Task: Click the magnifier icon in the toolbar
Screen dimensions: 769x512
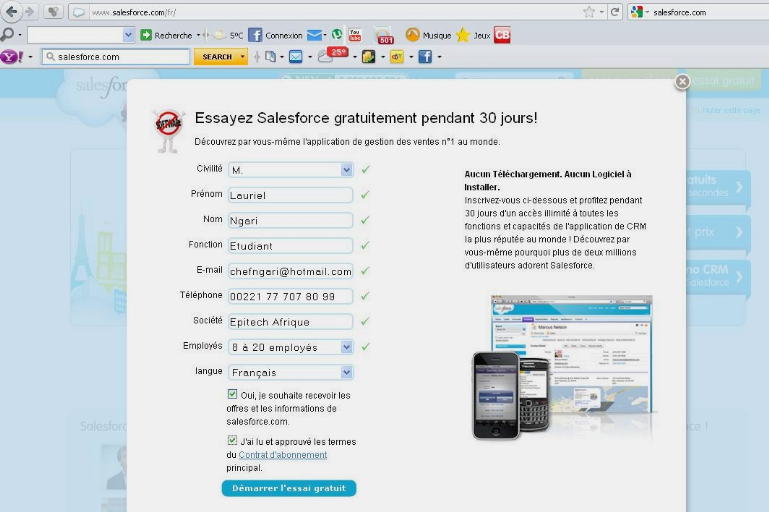Action: click(x=7, y=34)
